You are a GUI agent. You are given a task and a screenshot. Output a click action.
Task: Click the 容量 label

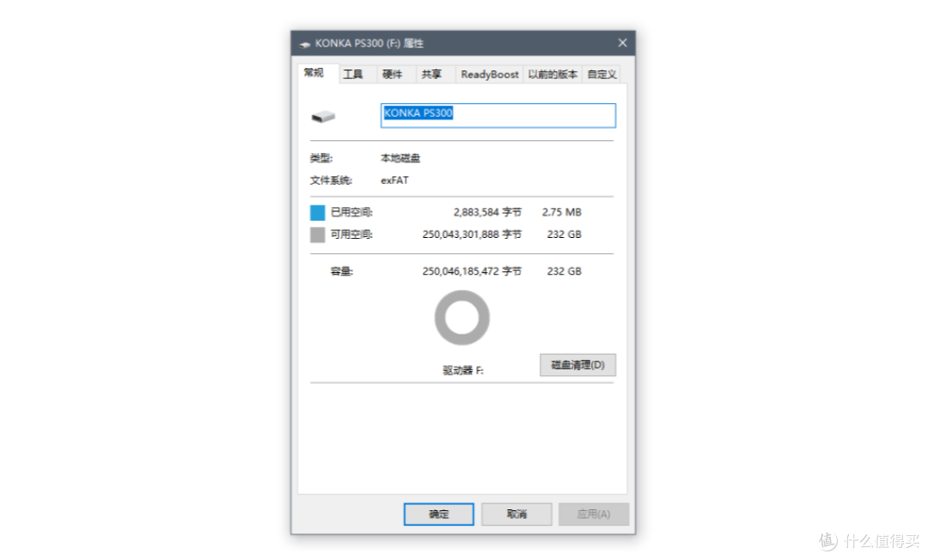(341, 271)
